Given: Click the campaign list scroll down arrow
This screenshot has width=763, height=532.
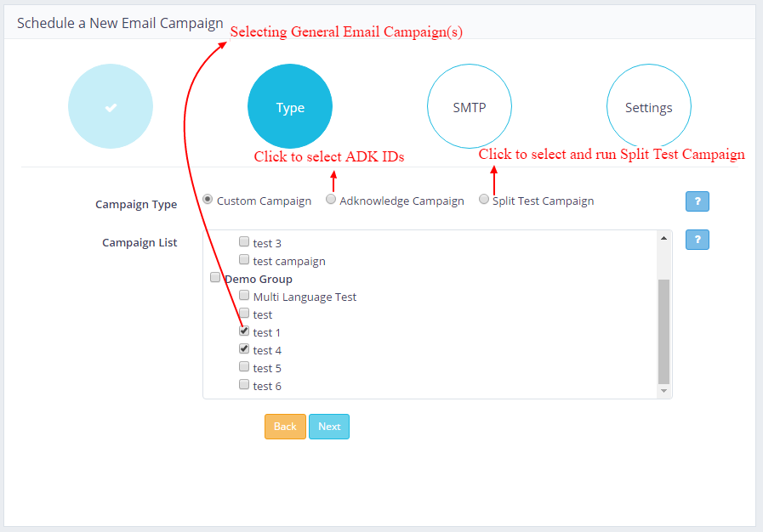Looking at the screenshot, I should [x=663, y=390].
